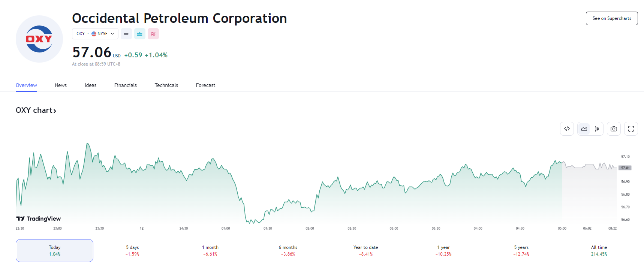The image size is (644, 271).
Task: Switch to candlestick chart style
Action: coord(597,129)
